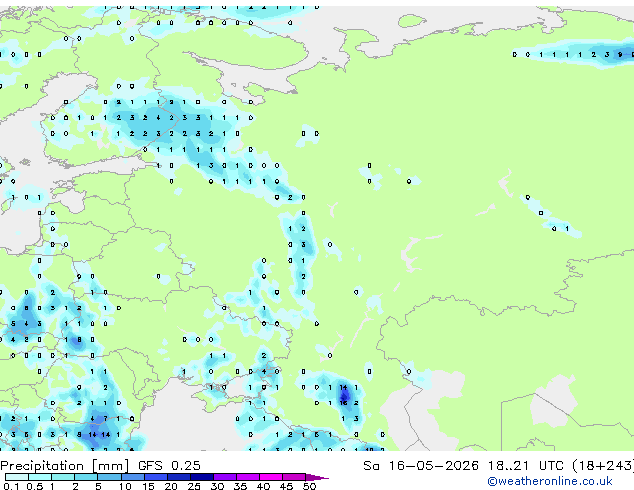The height and width of the screenshot is (490, 634).
Task: Click the 35–40 mm legend swatch
Action: tap(248, 477)
